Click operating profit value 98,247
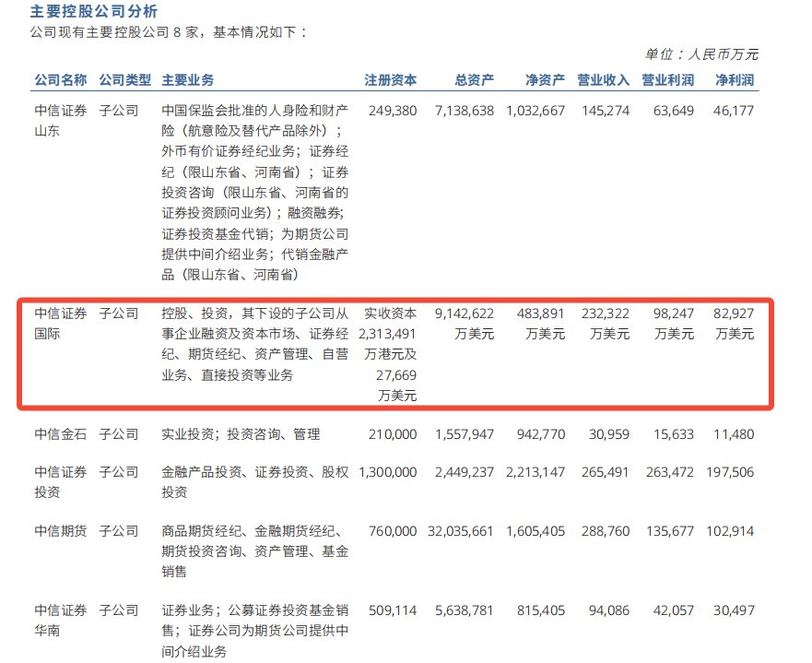812x663 pixels. tap(673, 314)
